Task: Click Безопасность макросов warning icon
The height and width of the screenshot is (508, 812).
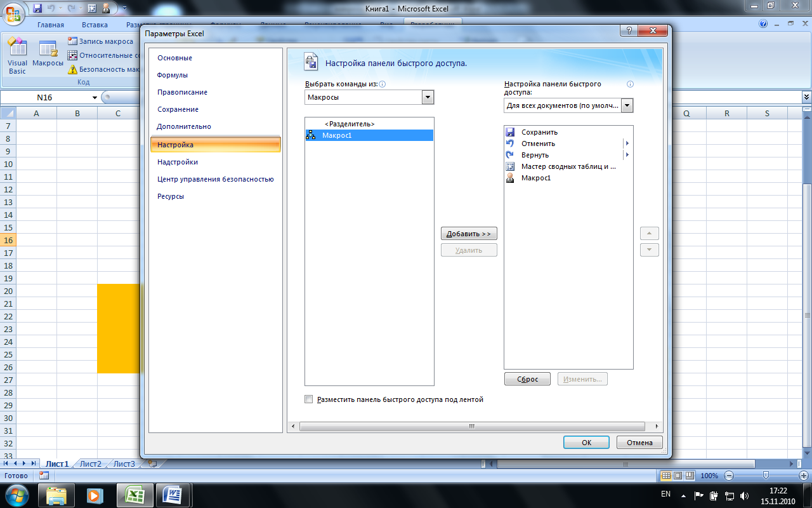Action: tap(72, 69)
